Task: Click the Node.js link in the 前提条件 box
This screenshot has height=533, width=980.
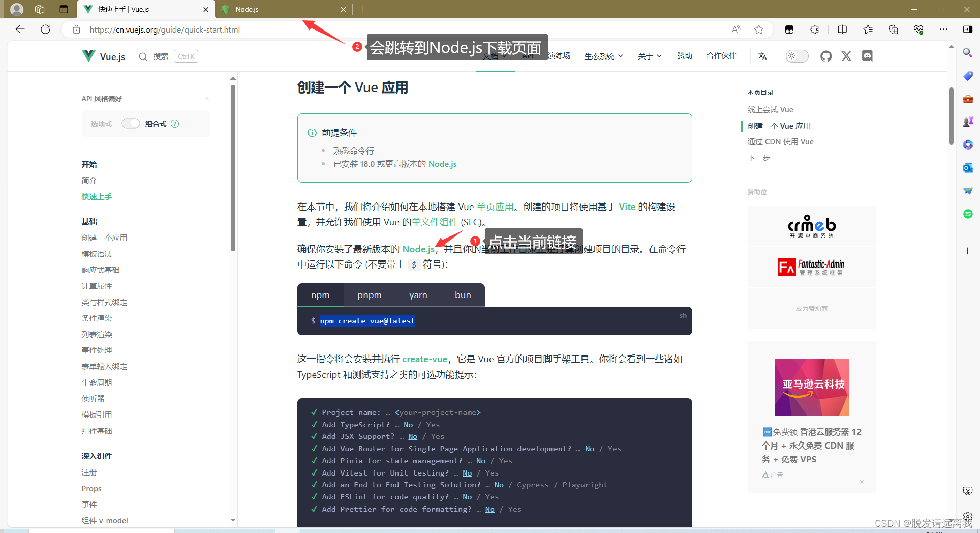Action: pos(442,164)
